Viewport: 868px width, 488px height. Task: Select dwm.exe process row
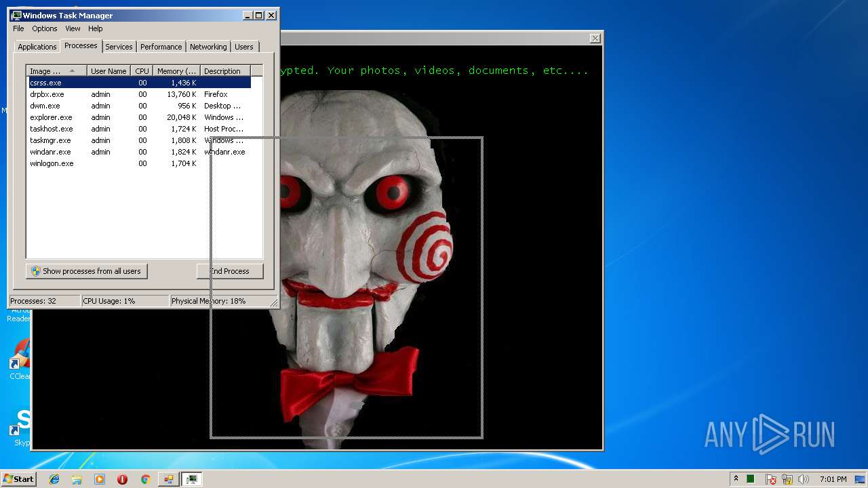tap(139, 106)
